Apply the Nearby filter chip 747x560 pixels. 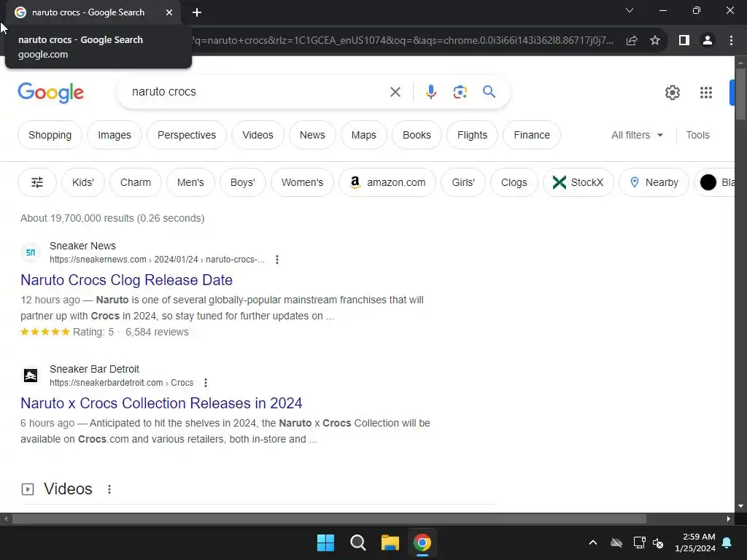pyautogui.click(x=654, y=182)
